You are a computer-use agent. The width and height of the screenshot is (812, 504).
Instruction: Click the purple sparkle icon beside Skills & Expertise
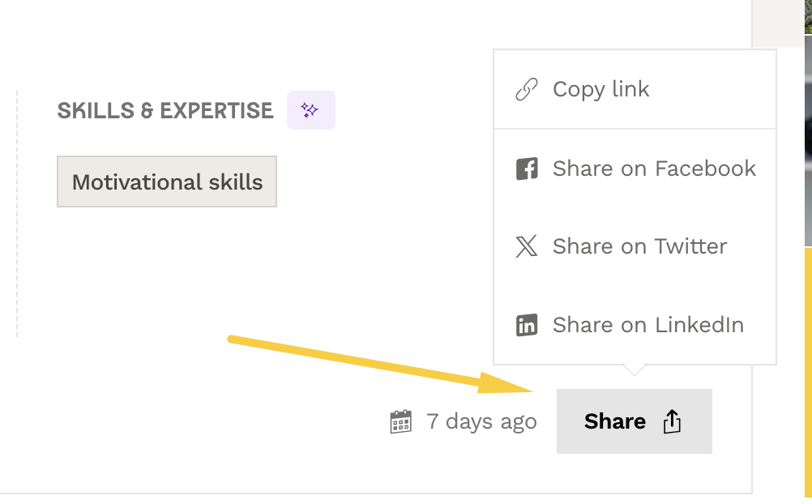click(310, 110)
